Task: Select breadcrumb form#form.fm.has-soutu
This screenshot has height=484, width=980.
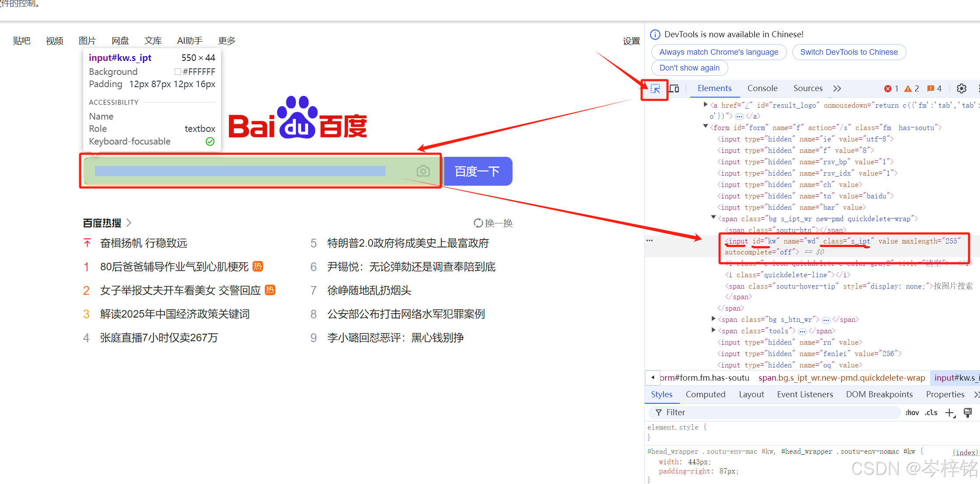Action: point(704,378)
